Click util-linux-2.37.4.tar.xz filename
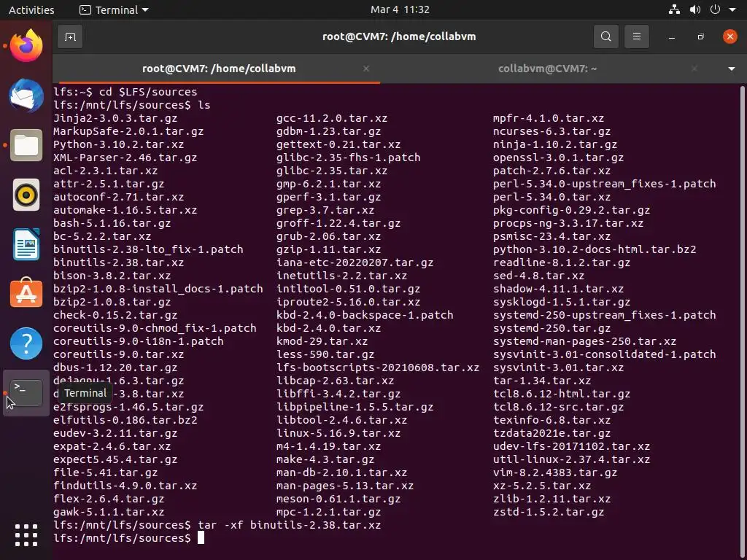This screenshot has width=747, height=560. pyautogui.click(x=572, y=459)
